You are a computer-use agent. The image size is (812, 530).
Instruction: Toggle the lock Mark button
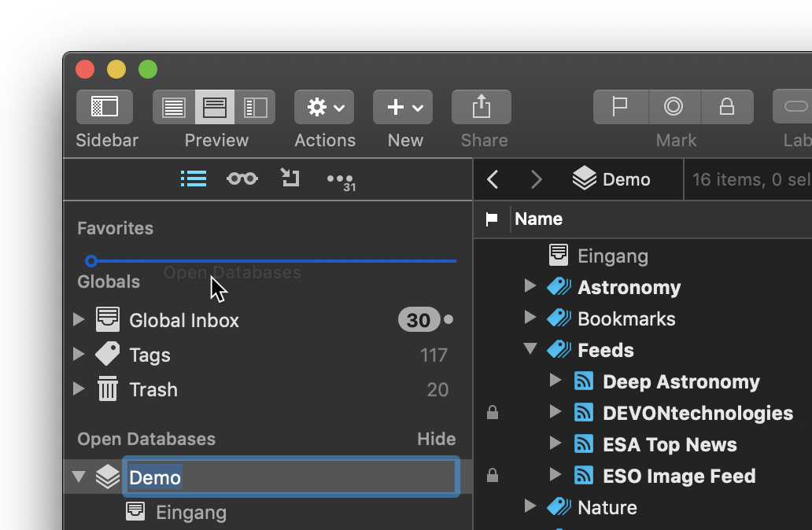(727, 107)
